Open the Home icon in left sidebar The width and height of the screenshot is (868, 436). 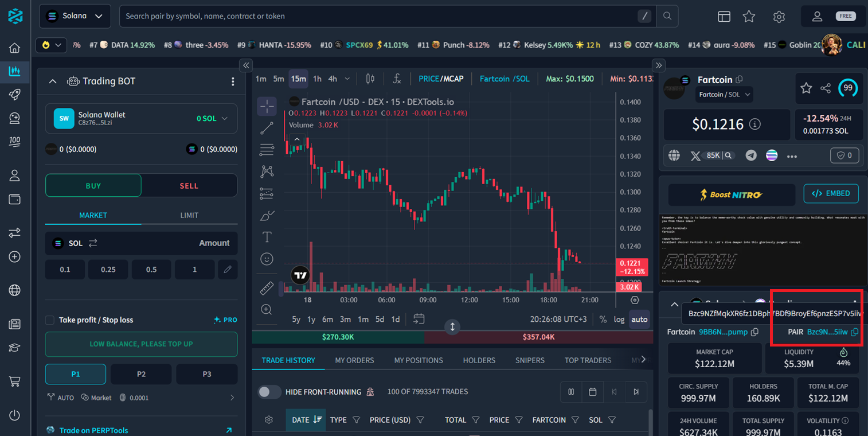[15, 48]
